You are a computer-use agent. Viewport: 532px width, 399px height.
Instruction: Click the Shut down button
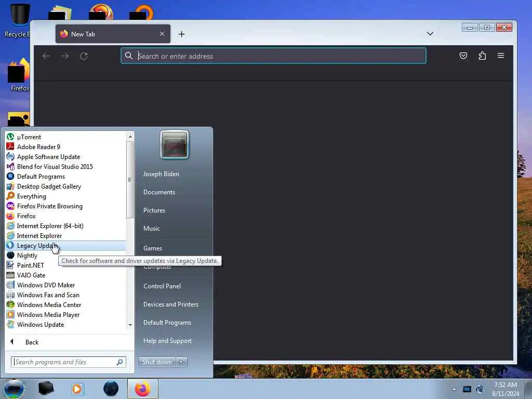[x=157, y=362]
